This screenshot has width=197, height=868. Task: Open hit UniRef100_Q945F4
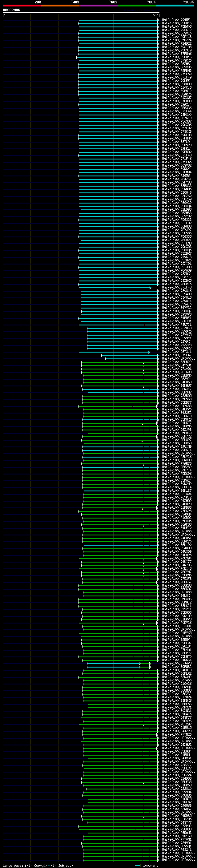coord(176,20)
